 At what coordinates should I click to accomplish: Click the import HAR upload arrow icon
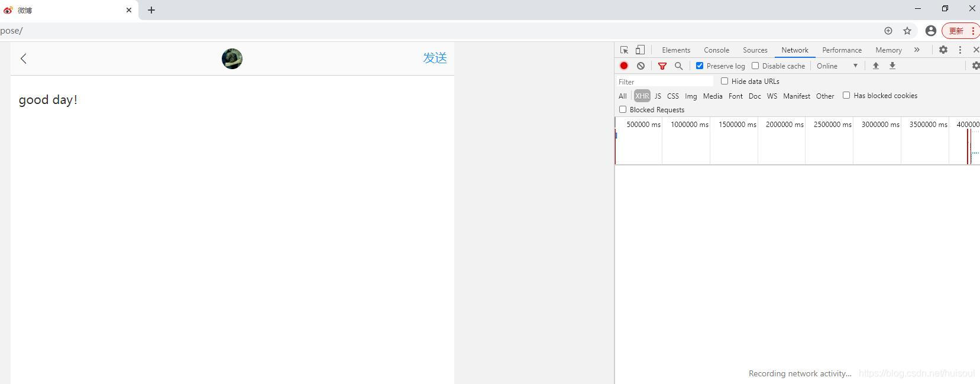876,66
